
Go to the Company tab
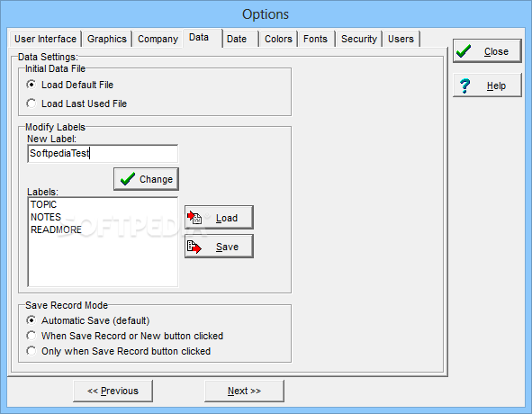tap(158, 39)
